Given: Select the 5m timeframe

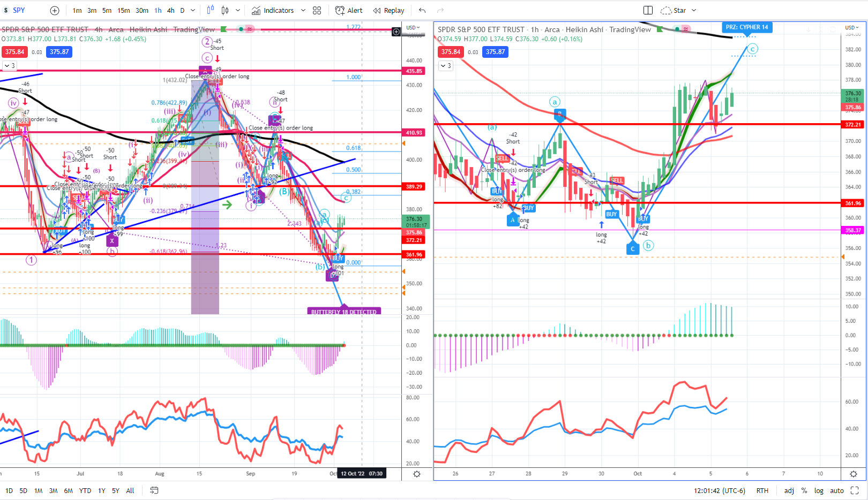Looking at the screenshot, I should click(107, 10).
